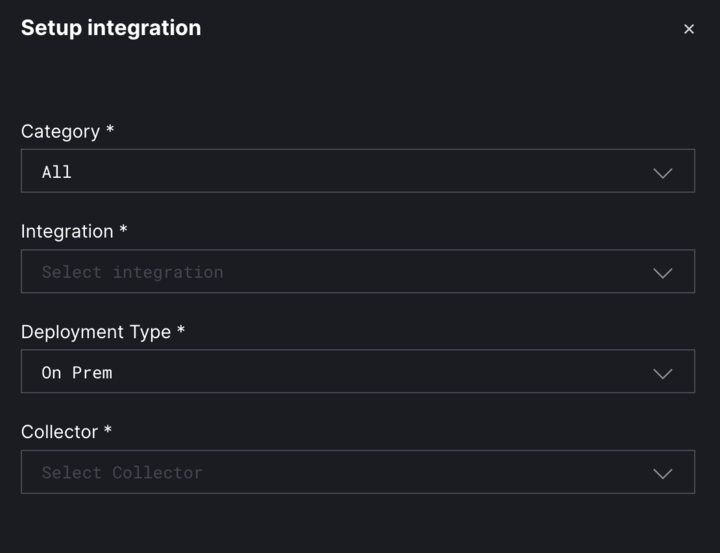
Task: Click the 'Select Collector' placeholder text
Action: click(x=122, y=473)
